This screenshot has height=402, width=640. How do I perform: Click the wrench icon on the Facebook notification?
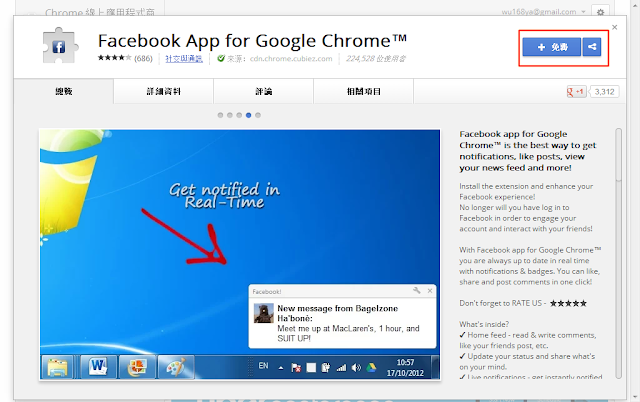(x=417, y=291)
